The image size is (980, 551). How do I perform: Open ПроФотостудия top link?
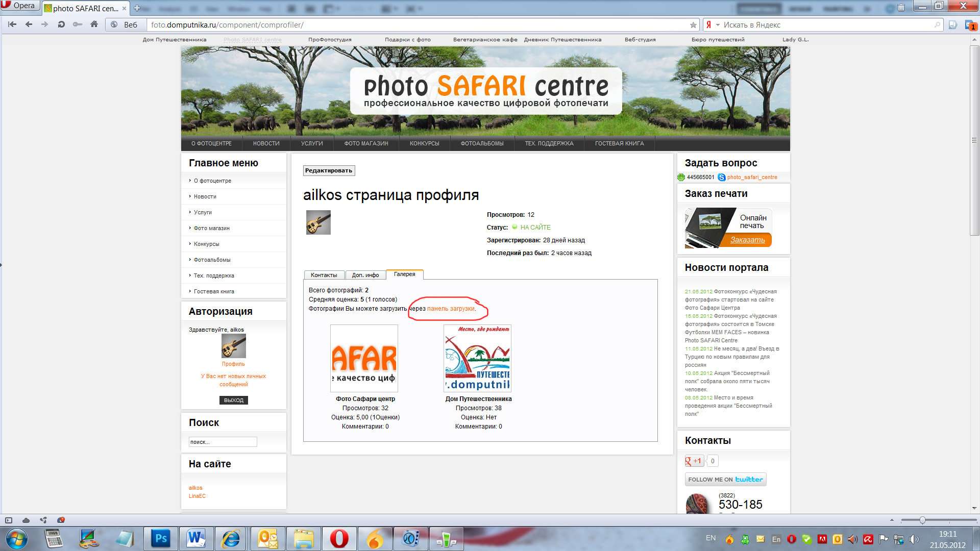tap(330, 40)
